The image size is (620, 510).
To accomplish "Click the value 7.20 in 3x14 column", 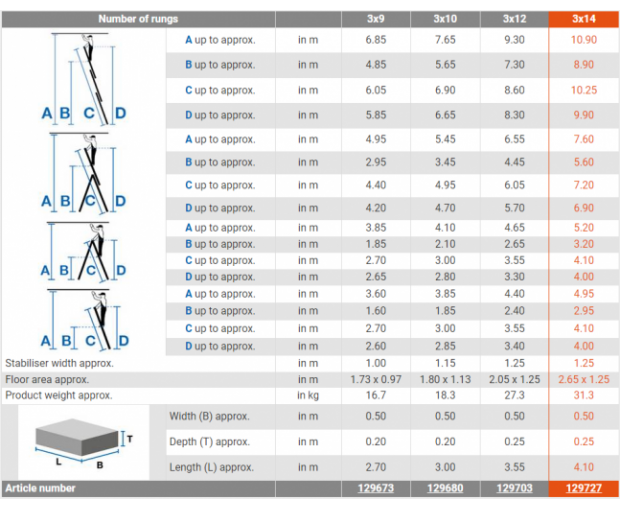I will click(x=584, y=185).
